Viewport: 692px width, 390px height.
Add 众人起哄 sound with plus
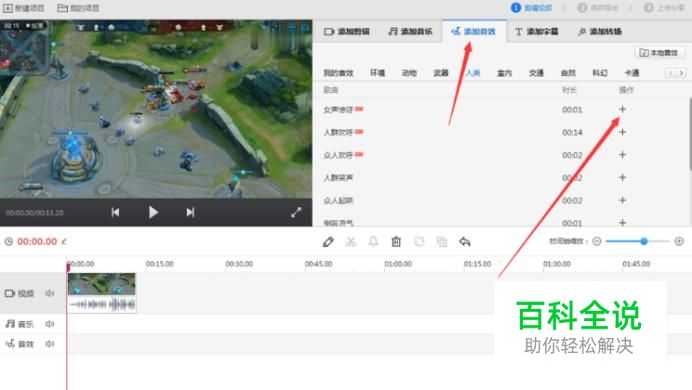click(x=622, y=200)
